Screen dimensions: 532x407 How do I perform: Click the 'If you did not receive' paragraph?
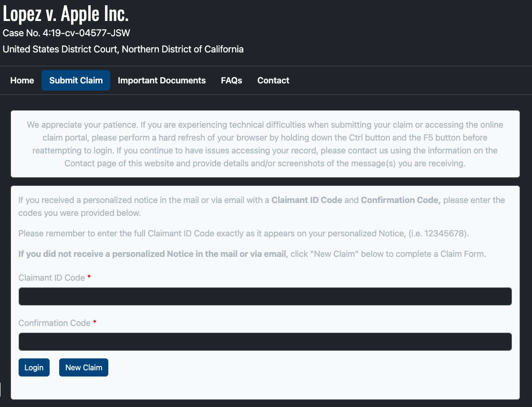point(252,254)
